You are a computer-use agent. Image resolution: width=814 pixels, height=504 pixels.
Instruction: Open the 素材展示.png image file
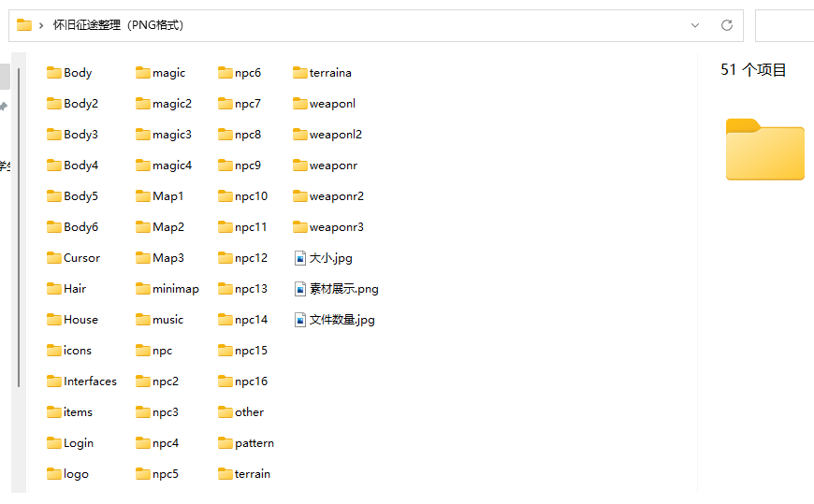[x=343, y=289]
